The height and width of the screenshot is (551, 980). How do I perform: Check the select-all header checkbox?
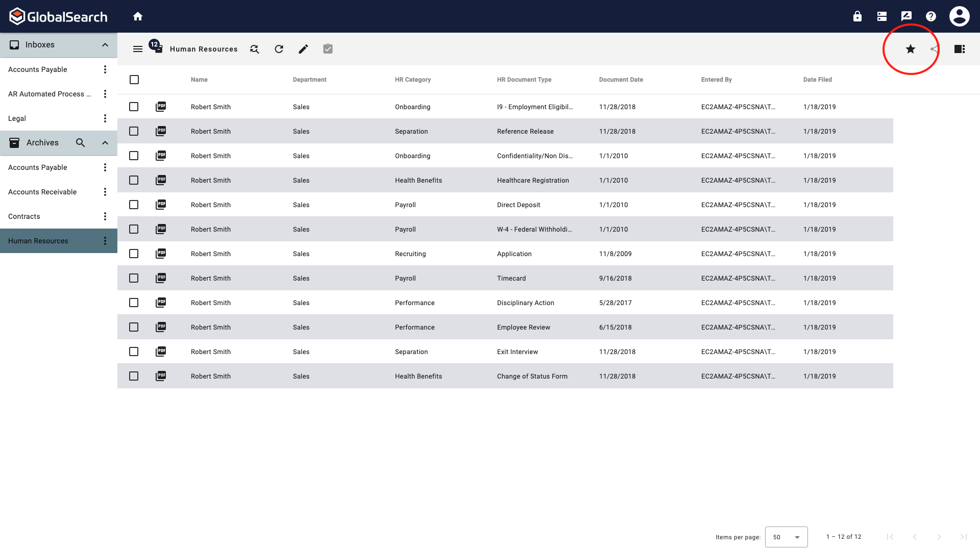[134, 80]
